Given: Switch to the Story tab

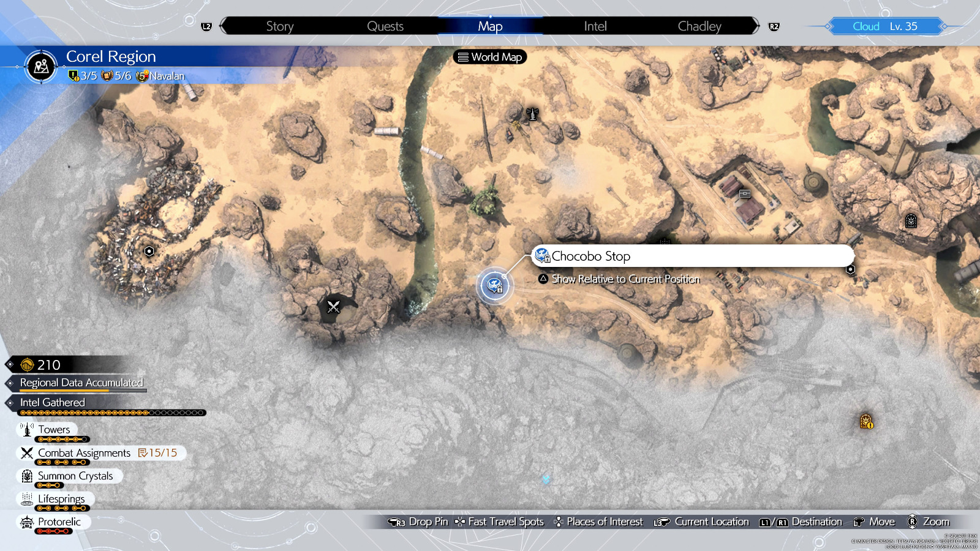Looking at the screenshot, I should pos(280,26).
